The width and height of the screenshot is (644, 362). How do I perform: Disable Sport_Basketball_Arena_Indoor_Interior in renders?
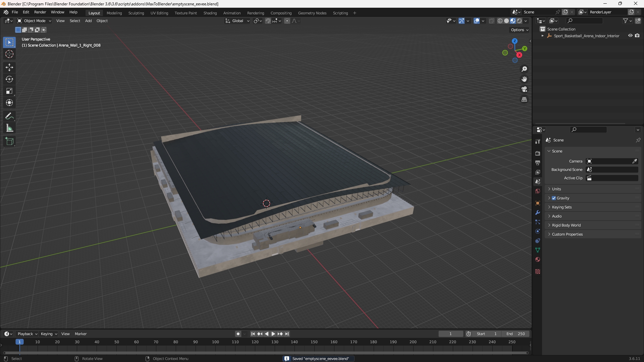click(637, 36)
